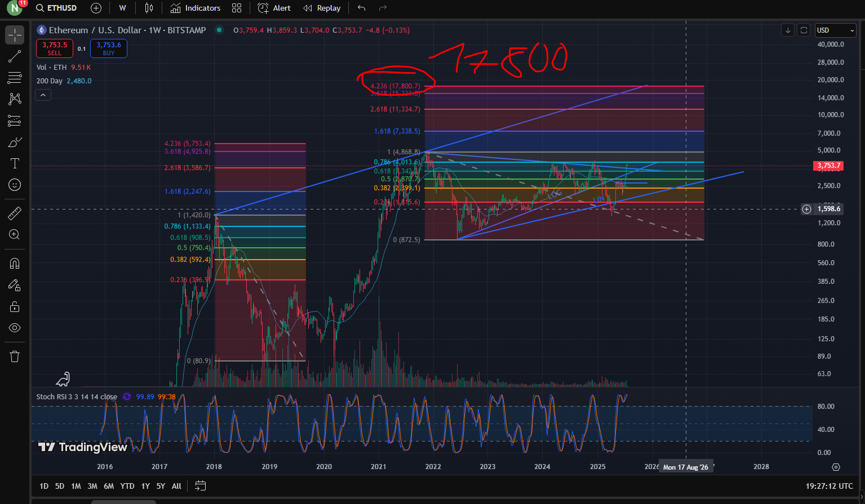Open Fibonacci retracement tools
The height and width of the screenshot is (504, 865).
(15, 78)
